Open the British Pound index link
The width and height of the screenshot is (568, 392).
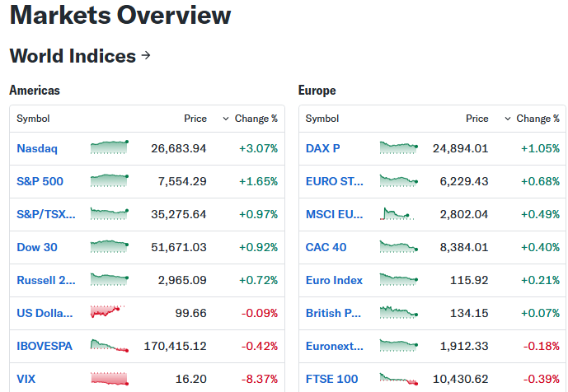point(333,313)
